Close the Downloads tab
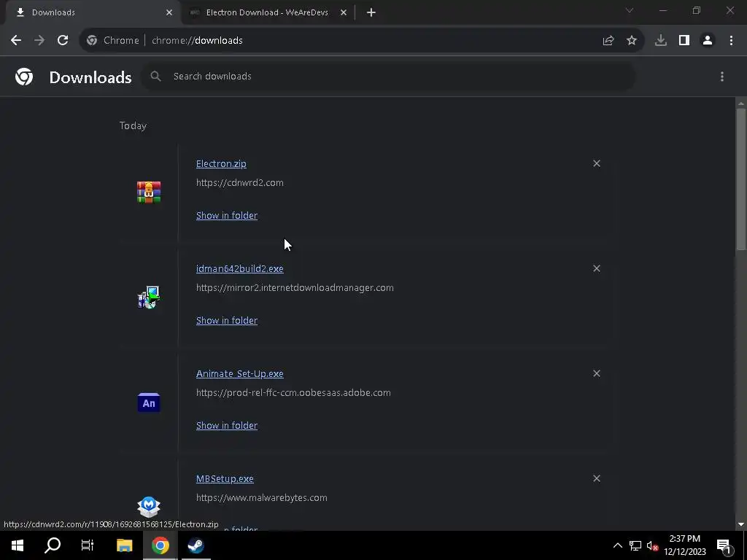Screen dimensions: 747x560 (x=169, y=12)
